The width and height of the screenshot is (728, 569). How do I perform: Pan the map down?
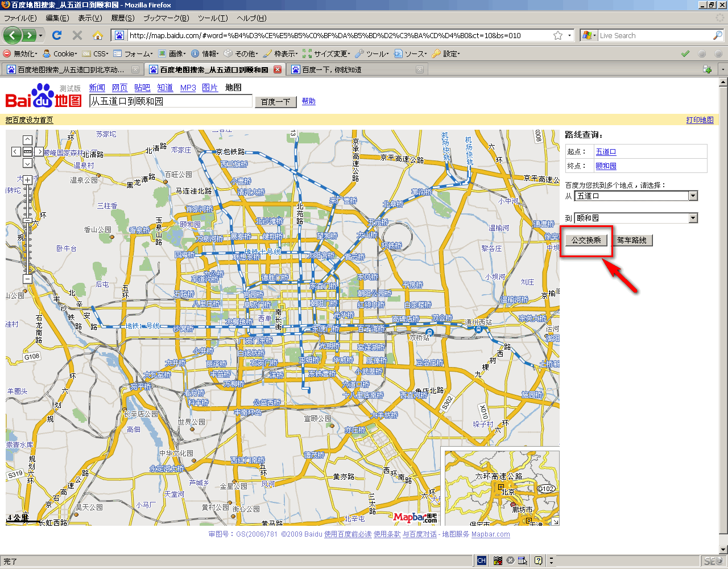pyautogui.click(x=27, y=163)
